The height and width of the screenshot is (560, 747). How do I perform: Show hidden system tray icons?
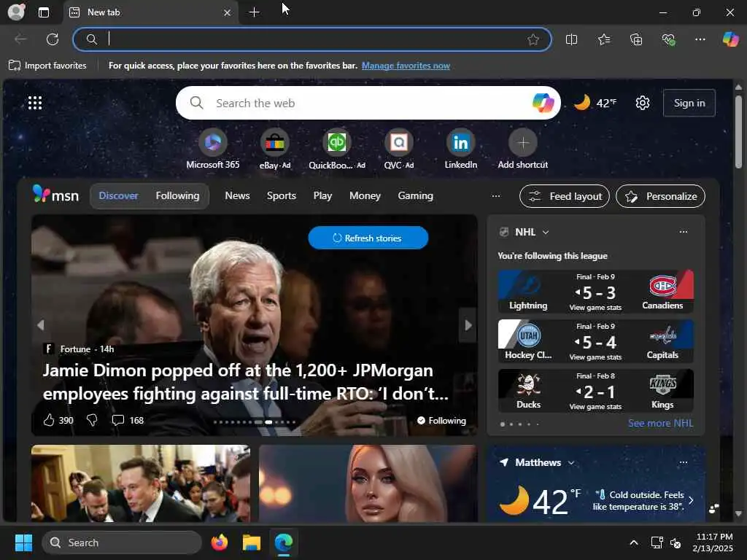pyautogui.click(x=634, y=542)
